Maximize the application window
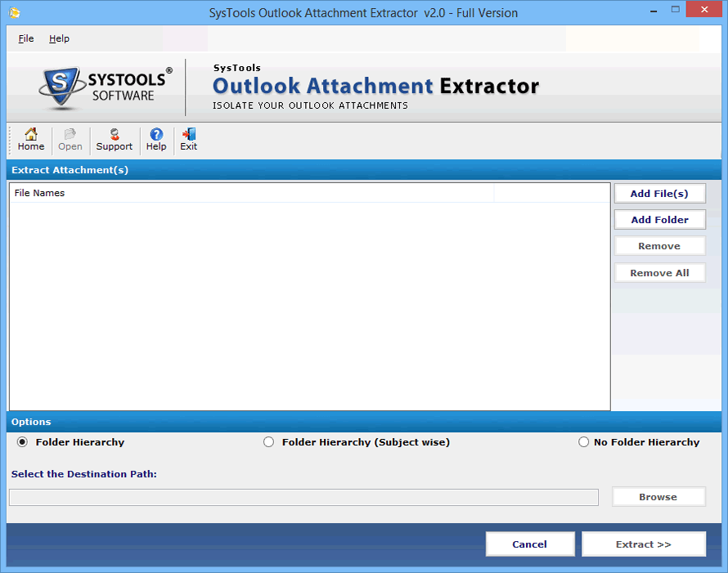This screenshot has width=728, height=573. 675,10
